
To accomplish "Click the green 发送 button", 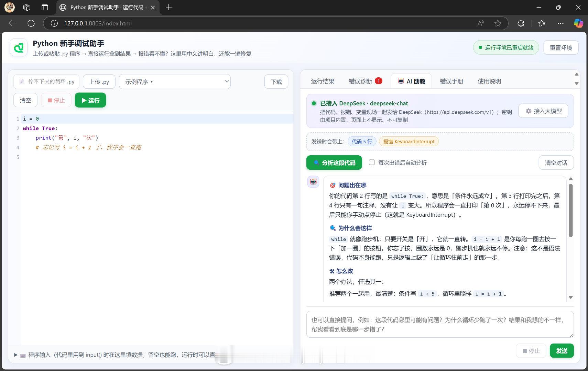I will (562, 351).
